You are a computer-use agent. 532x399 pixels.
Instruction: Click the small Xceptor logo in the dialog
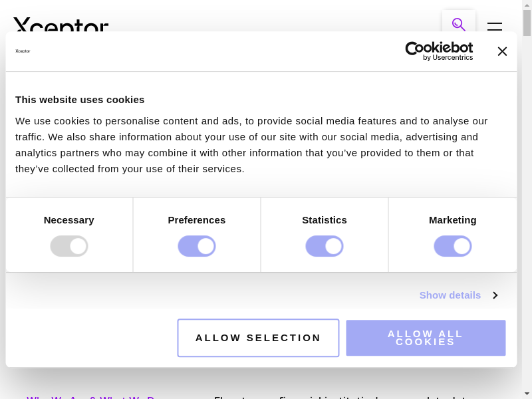[23, 51]
